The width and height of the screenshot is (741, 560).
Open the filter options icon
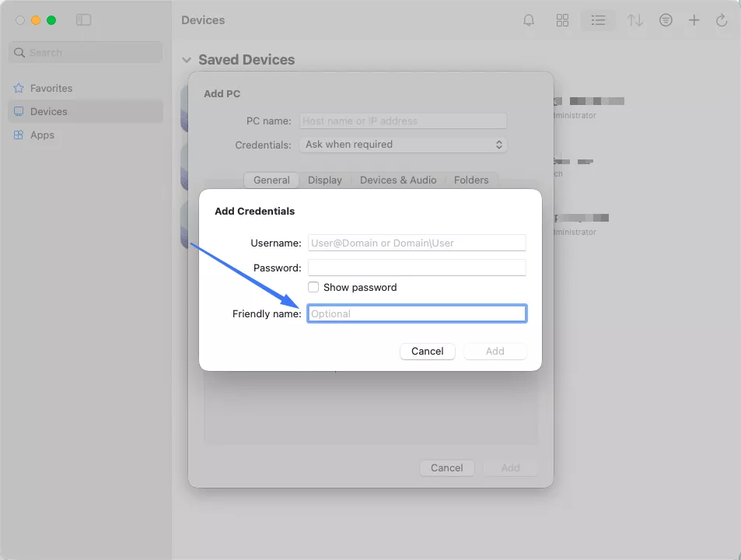[x=666, y=21]
